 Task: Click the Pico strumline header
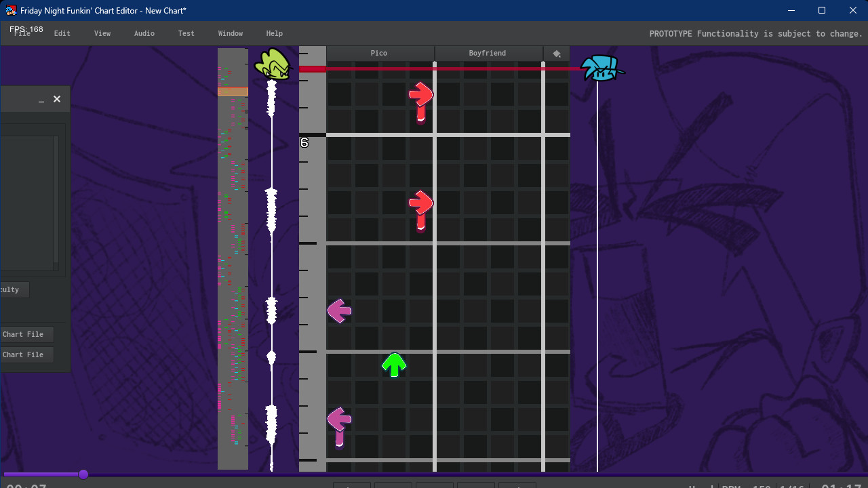click(x=380, y=54)
